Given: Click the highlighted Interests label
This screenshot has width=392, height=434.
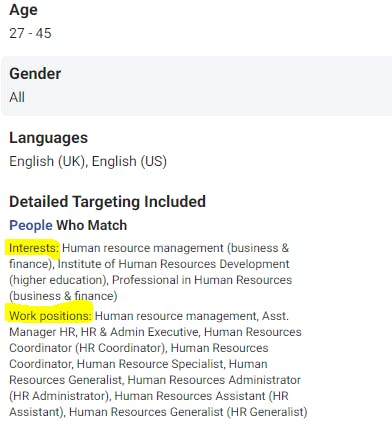Looking at the screenshot, I should [34, 248].
